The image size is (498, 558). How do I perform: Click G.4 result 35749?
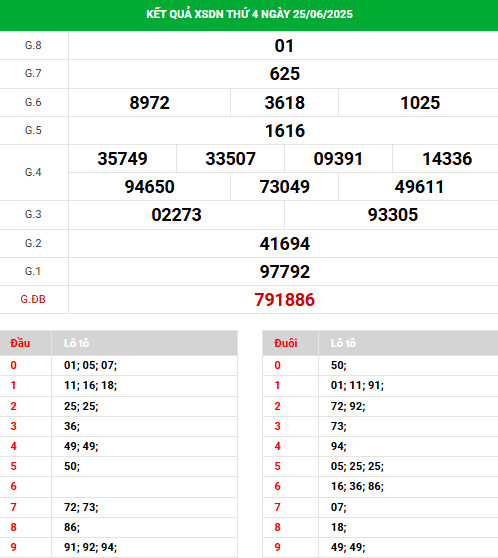122,159
